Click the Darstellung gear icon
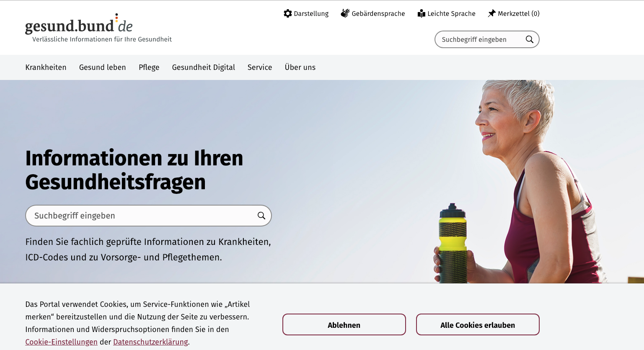This screenshot has height=350, width=644. [x=287, y=13]
